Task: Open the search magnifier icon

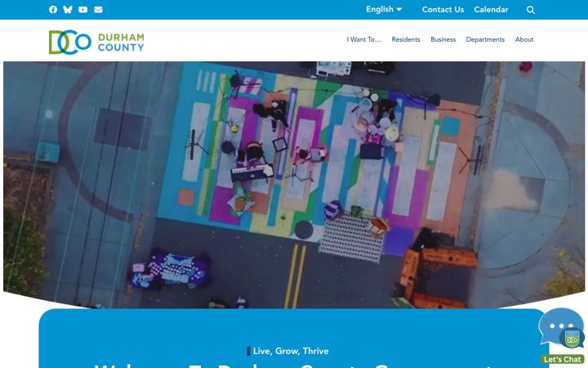Action: 531,10
